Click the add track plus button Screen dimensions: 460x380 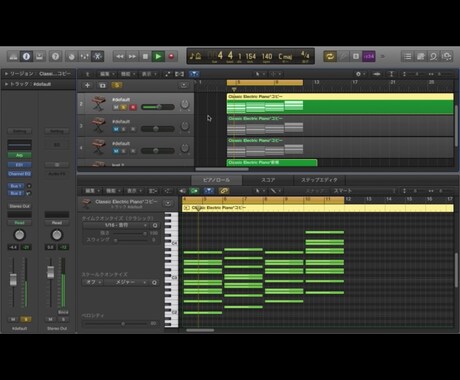click(87, 85)
